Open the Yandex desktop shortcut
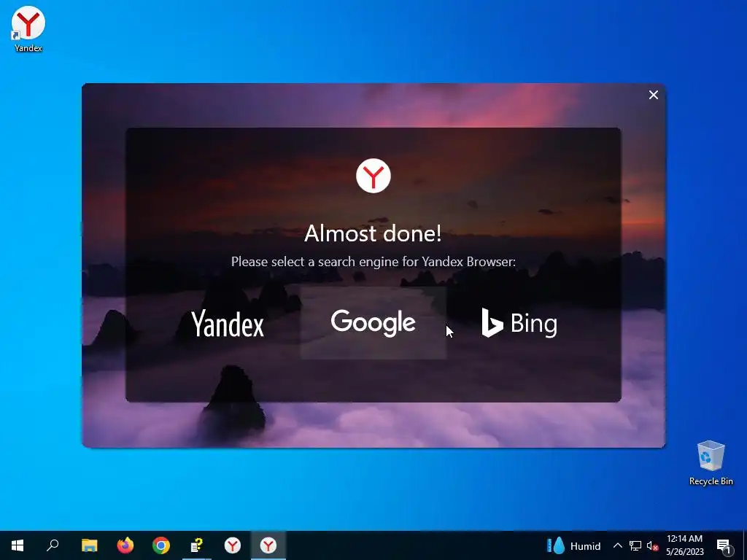 28,29
